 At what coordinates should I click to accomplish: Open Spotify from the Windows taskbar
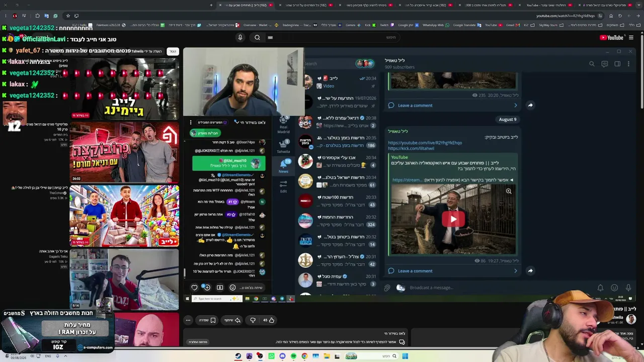coord(293,356)
